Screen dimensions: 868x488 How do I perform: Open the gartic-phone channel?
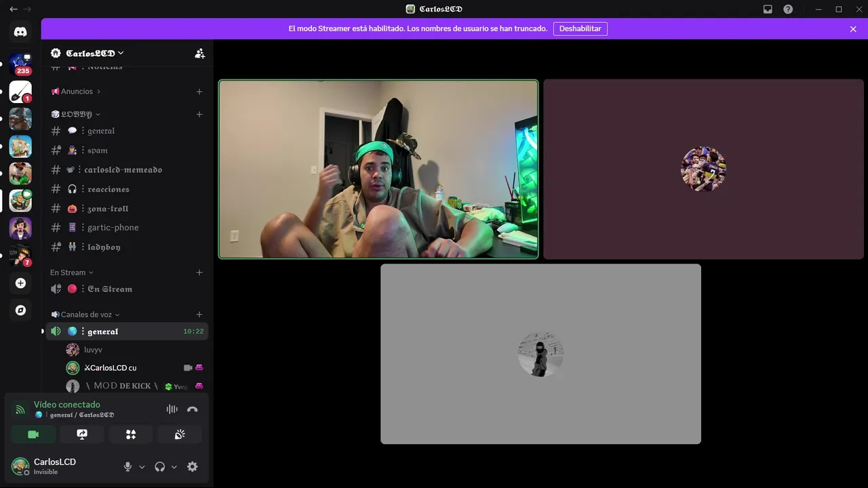[x=125, y=228]
